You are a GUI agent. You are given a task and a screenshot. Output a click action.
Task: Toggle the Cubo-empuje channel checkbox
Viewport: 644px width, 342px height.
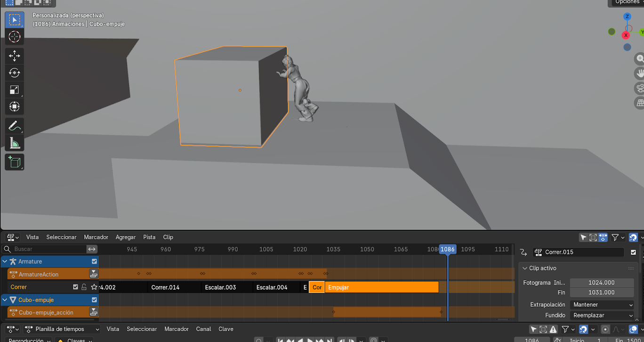click(94, 300)
